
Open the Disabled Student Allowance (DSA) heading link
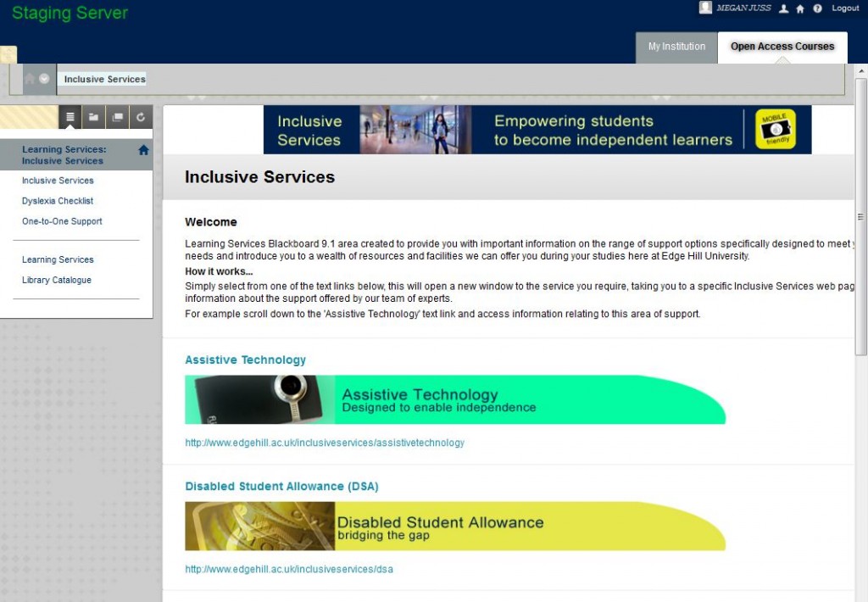tap(281, 486)
